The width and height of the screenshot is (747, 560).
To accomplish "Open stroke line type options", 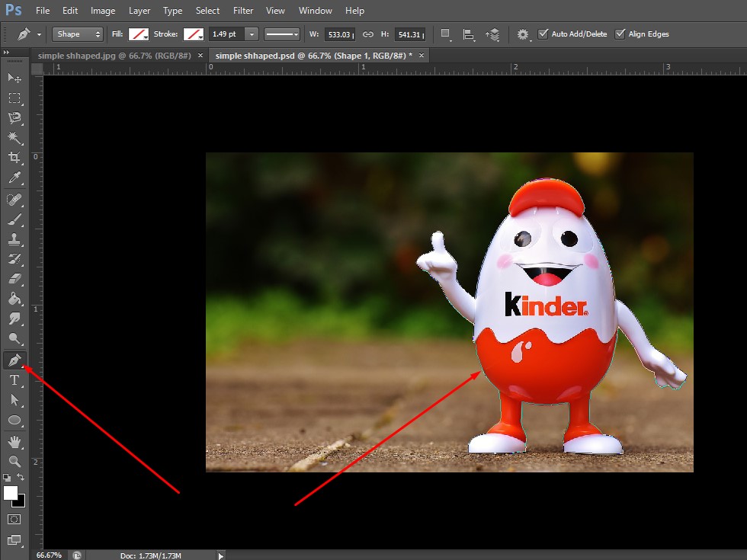I will pyautogui.click(x=282, y=34).
